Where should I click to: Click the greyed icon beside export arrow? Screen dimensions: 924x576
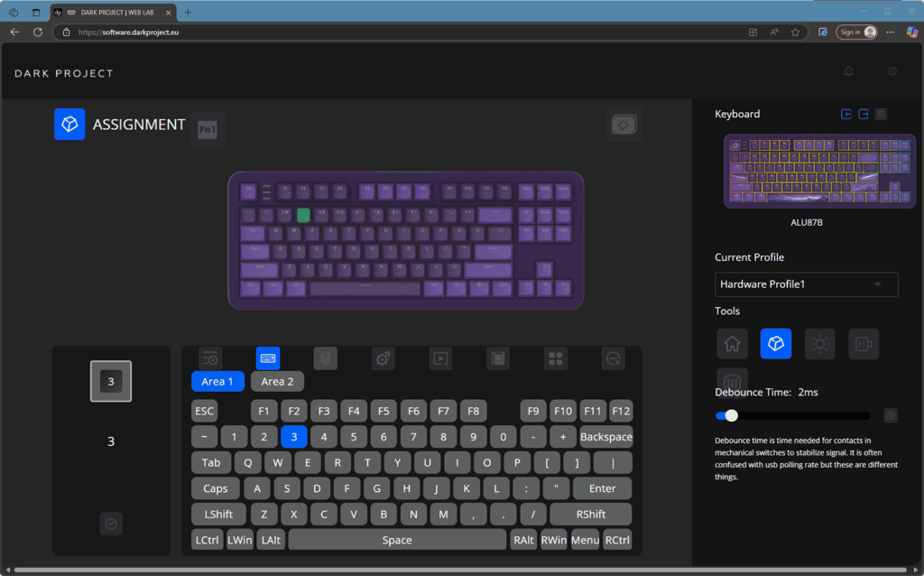point(881,115)
